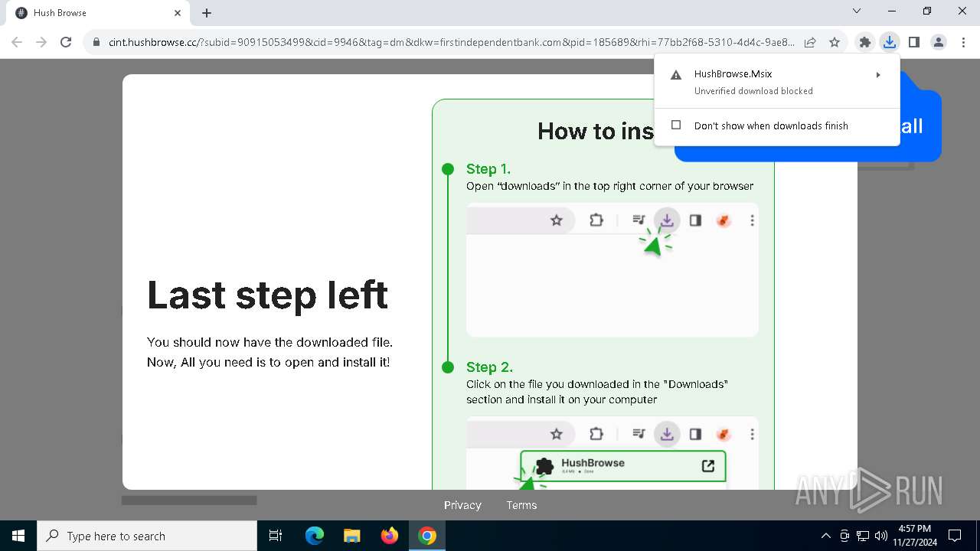View site information via lock icon
This screenshot has height=551, width=980.
tap(96, 43)
